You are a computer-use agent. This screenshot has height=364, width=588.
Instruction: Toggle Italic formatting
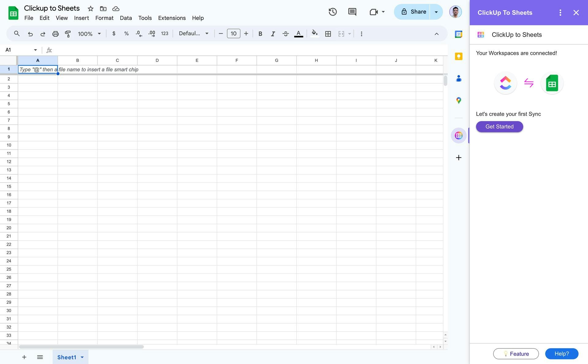(273, 34)
